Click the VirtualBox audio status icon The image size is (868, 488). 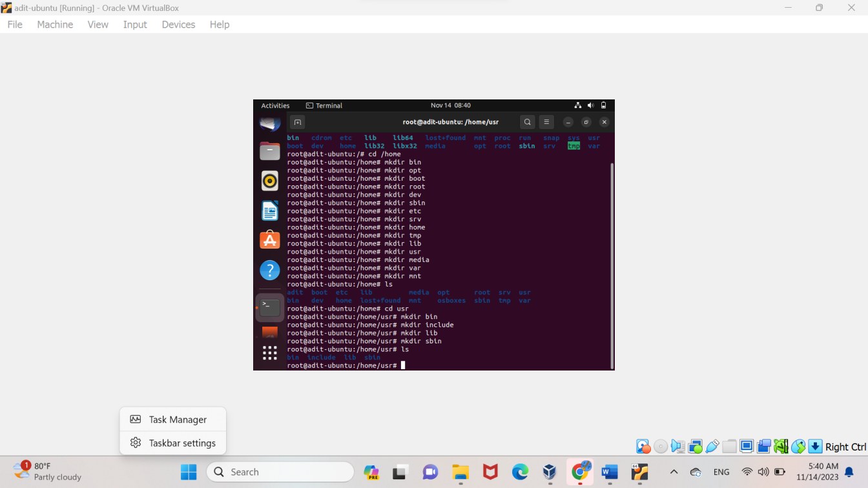coord(677,447)
